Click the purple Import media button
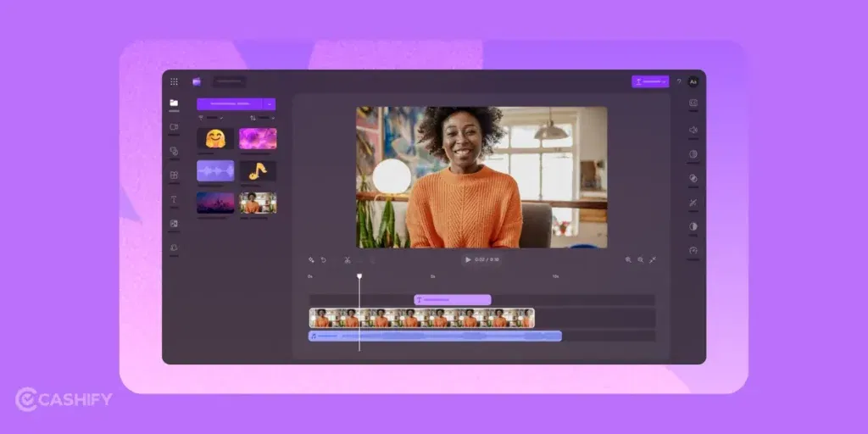Screen dimensions: 868x434 click(x=230, y=104)
